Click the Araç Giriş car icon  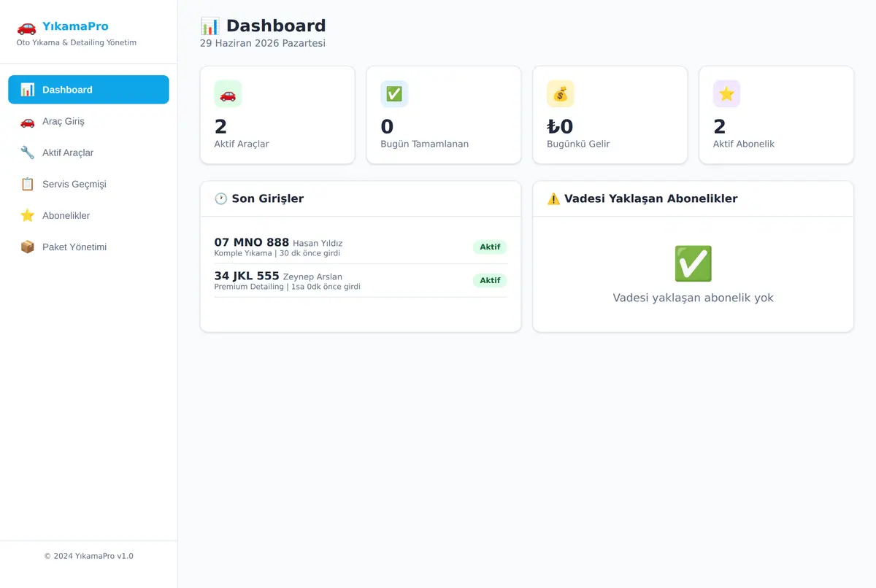coord(28,121)
